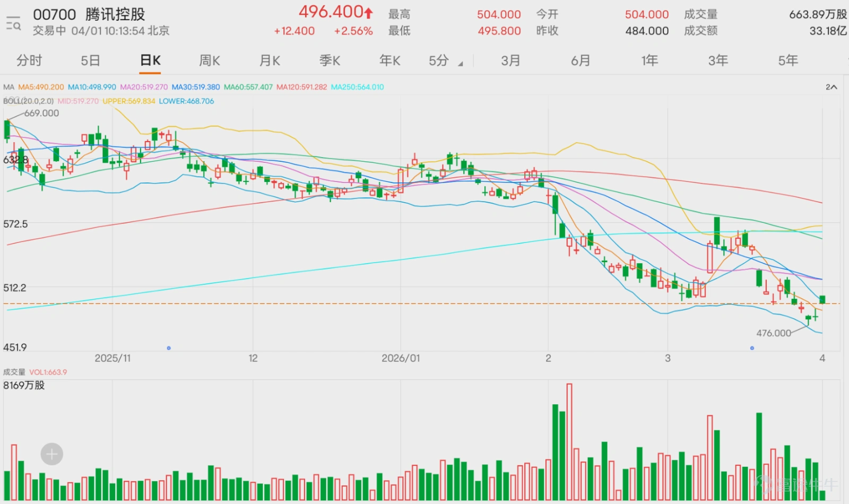Open the 月K monthly tab
This screenshot has width=849, height=504.
coord(270,60)
